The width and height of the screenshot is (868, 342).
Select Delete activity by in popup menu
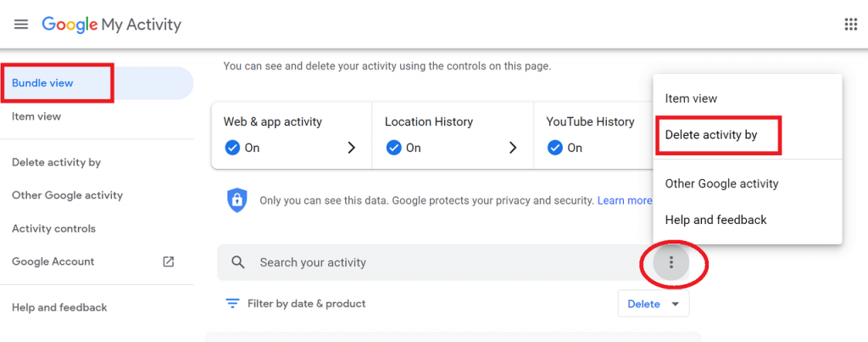711,135
